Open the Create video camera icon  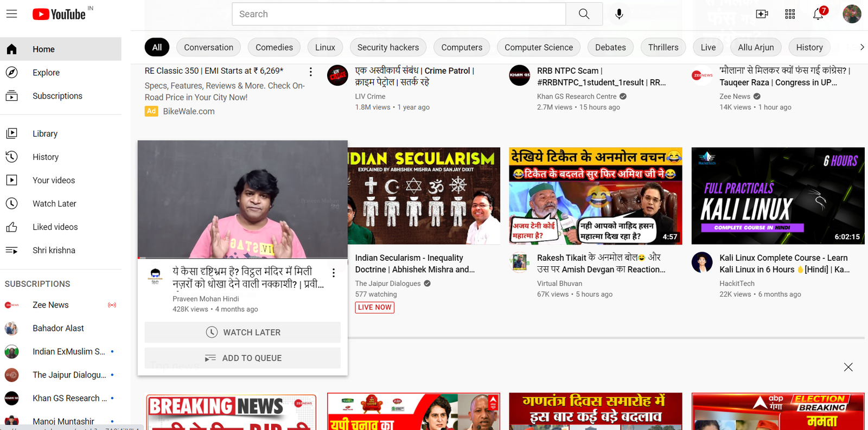pyautogui.click(x=762, y=14)
